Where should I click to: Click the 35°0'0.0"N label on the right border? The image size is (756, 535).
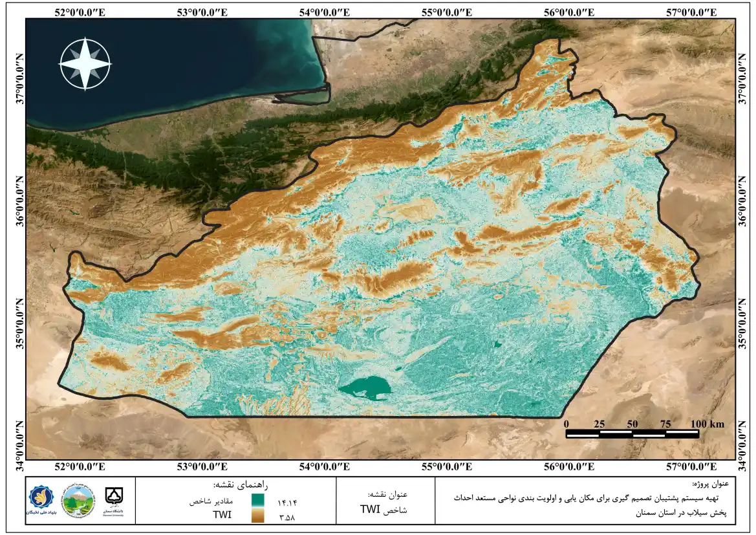742,324
